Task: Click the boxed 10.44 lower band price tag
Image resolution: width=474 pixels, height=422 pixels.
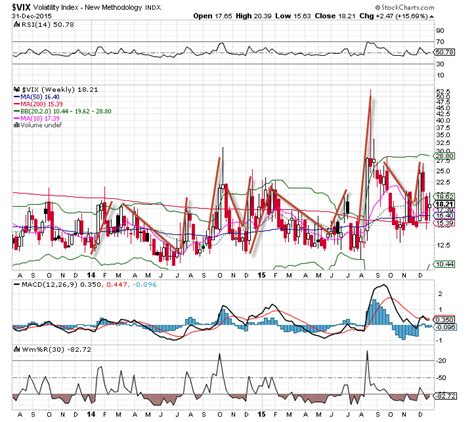Action: pos(444,264)
